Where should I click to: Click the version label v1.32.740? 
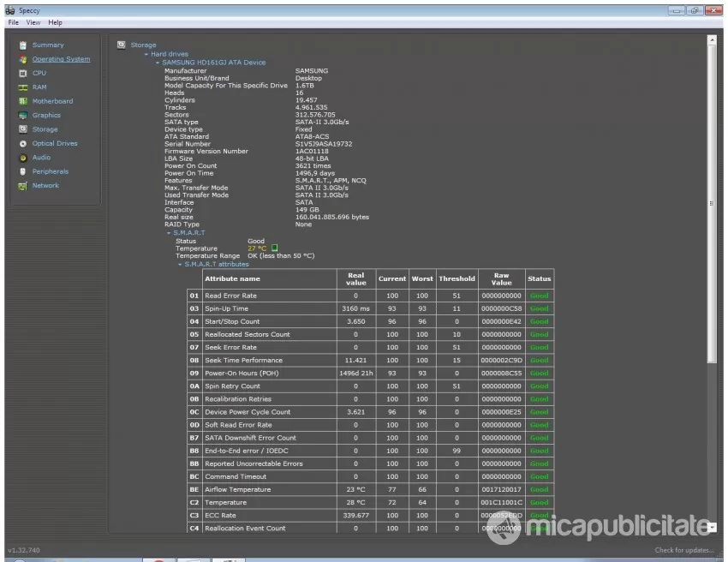click(x=24, y=550)
